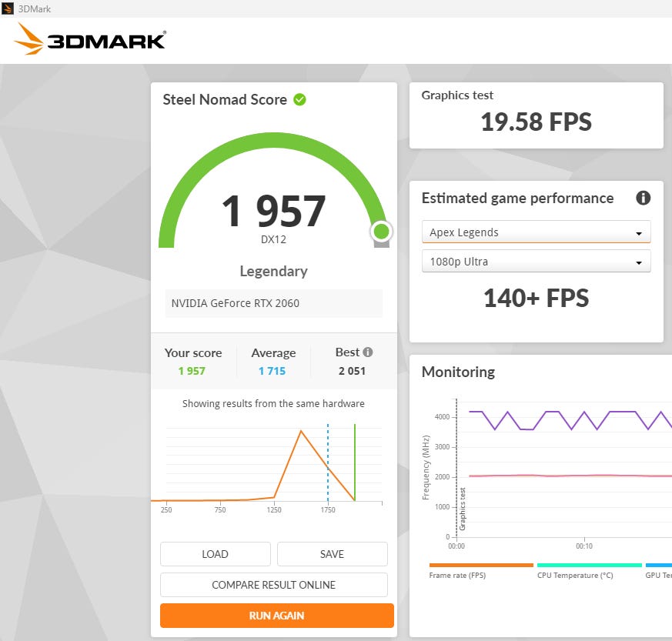Click COMPARE RESULT ONLINE button

[x=274, y=585]
